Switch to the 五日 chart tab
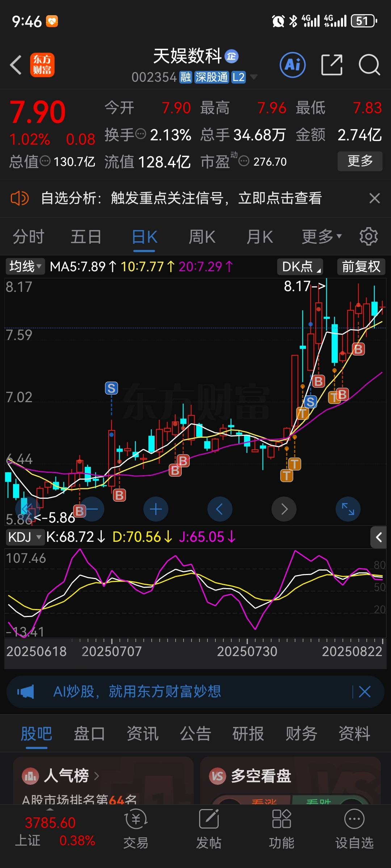The image size is (391, 868). tap(86, 237)
